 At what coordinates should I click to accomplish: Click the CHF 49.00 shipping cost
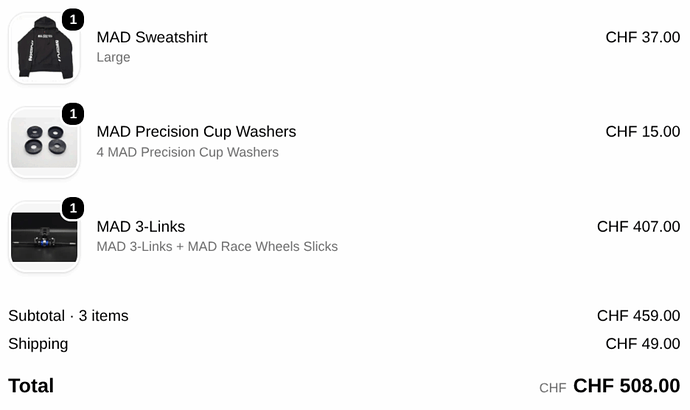coord(642,344)
